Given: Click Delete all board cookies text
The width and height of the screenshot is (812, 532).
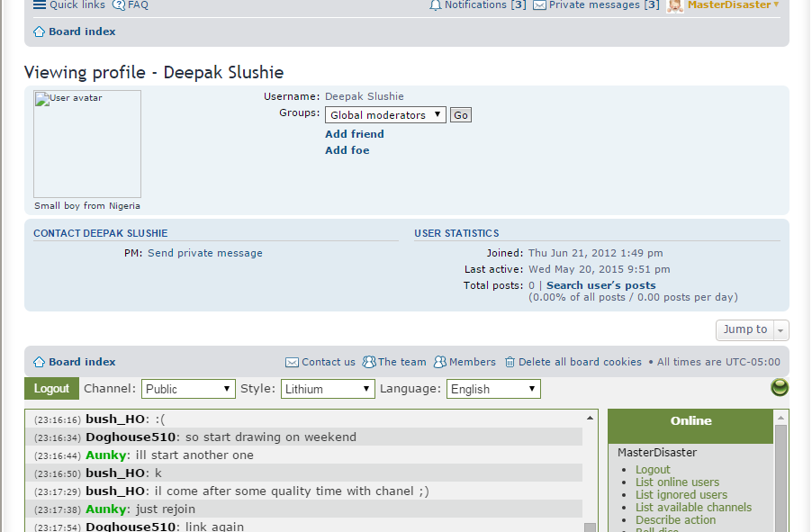Looking at the screenshot, I should coord(580,362).
